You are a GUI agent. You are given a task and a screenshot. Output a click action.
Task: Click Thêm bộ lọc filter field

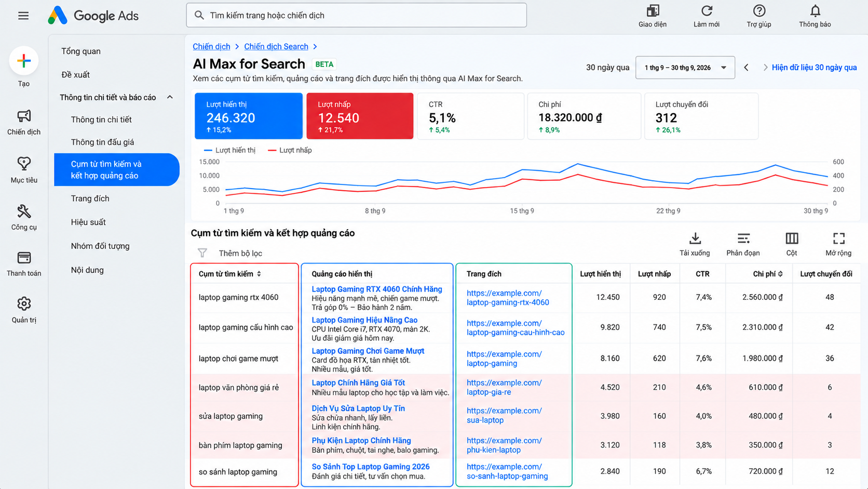coord(240,253)
